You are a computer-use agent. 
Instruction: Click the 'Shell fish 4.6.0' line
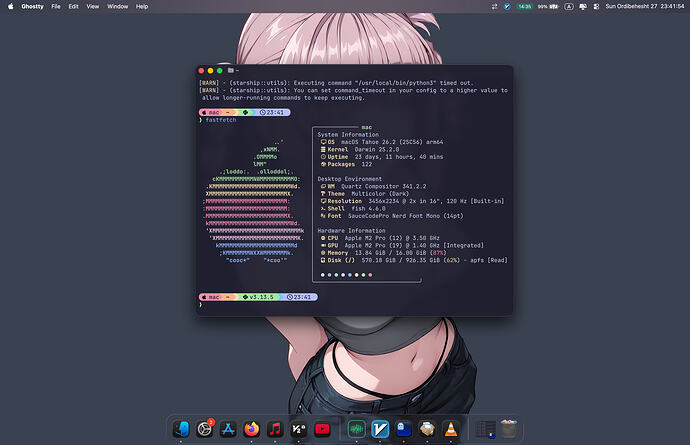click(x=353, y=209)
